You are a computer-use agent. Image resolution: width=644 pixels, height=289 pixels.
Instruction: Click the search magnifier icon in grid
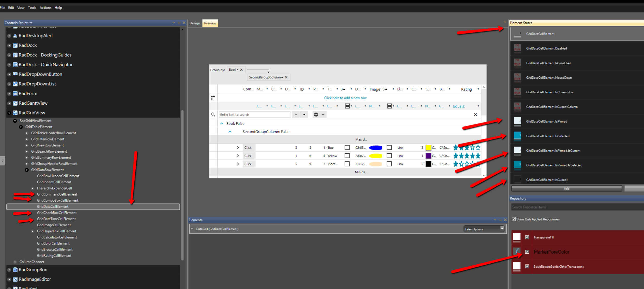[x=213, y=115]
